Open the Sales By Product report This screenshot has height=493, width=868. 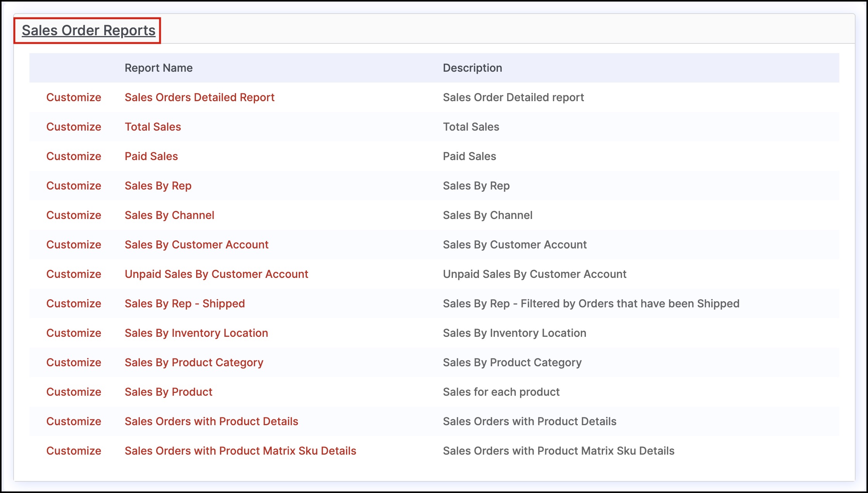coord(168,392)
